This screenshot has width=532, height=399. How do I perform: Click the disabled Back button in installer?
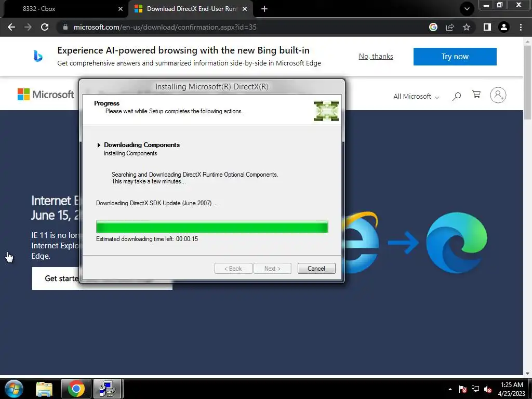point(233,269)
